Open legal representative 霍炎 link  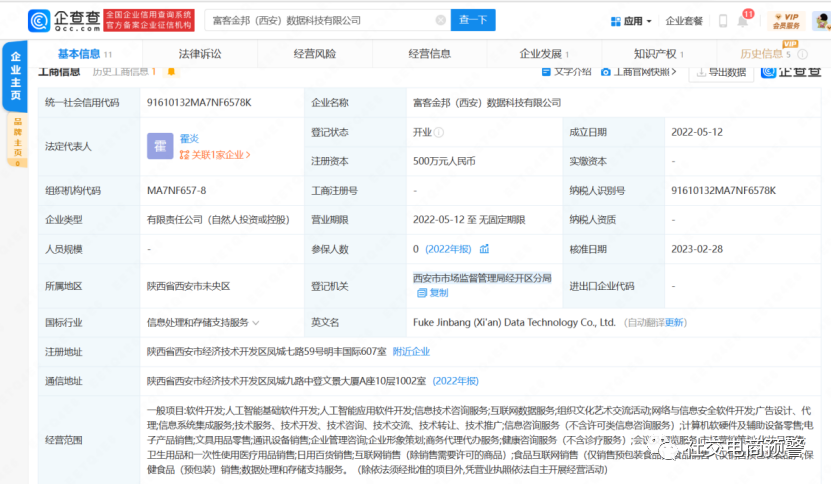(189, 139)
